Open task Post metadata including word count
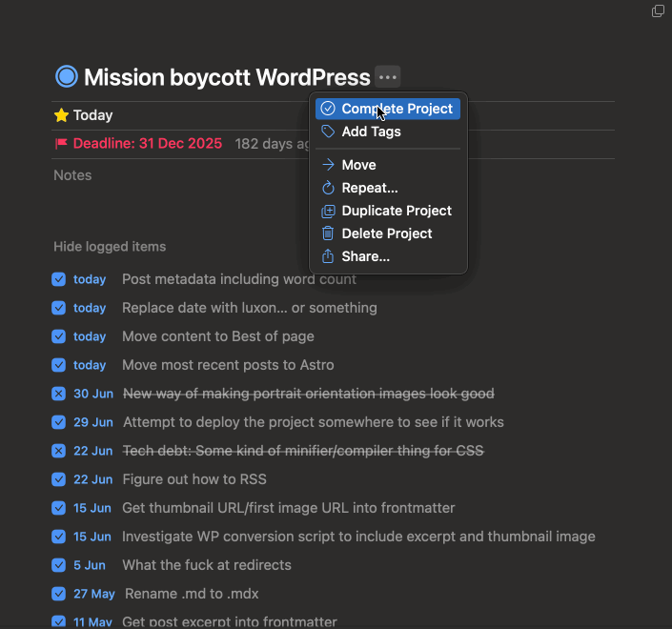 [239, 279]
